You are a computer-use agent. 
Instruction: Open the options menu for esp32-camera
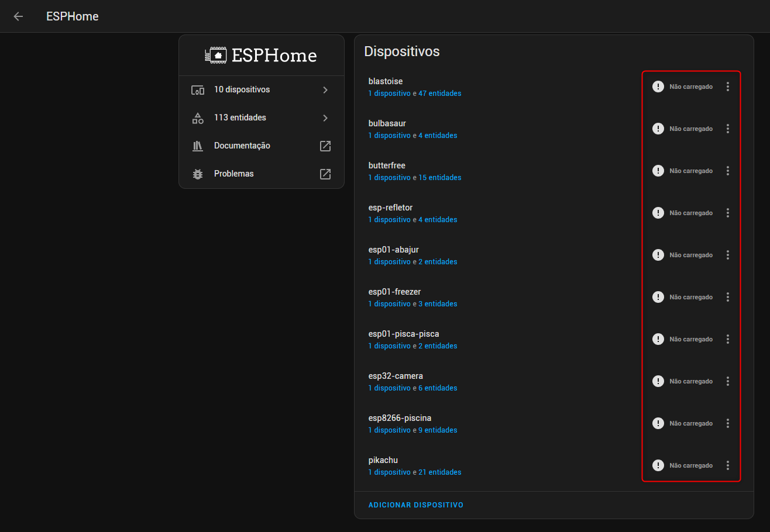(728, 381)
